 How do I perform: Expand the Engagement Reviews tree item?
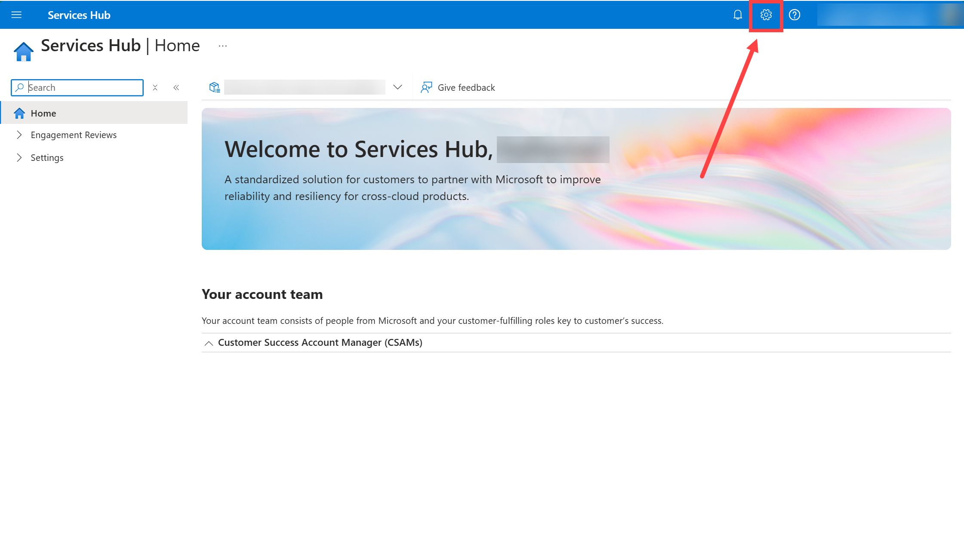tap(19, 135)
